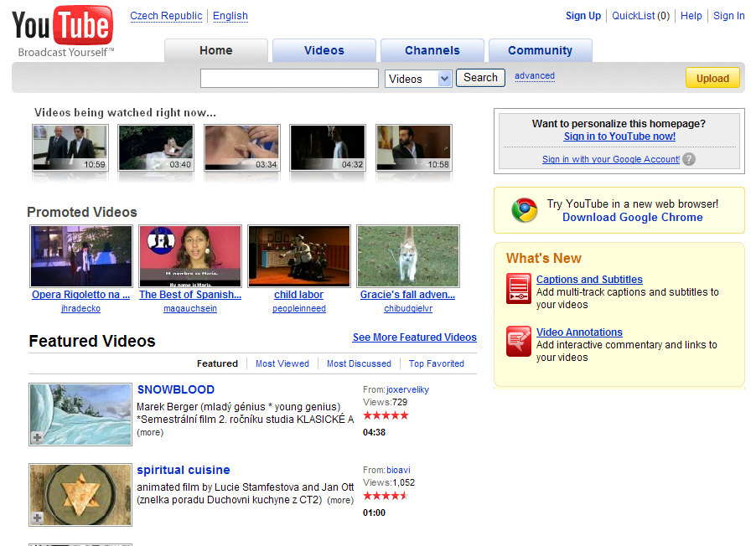This screenshot has width=756, height=546.
Task: Open Gracie's fall adventure cat thumbnail
Action: point(408,256)
